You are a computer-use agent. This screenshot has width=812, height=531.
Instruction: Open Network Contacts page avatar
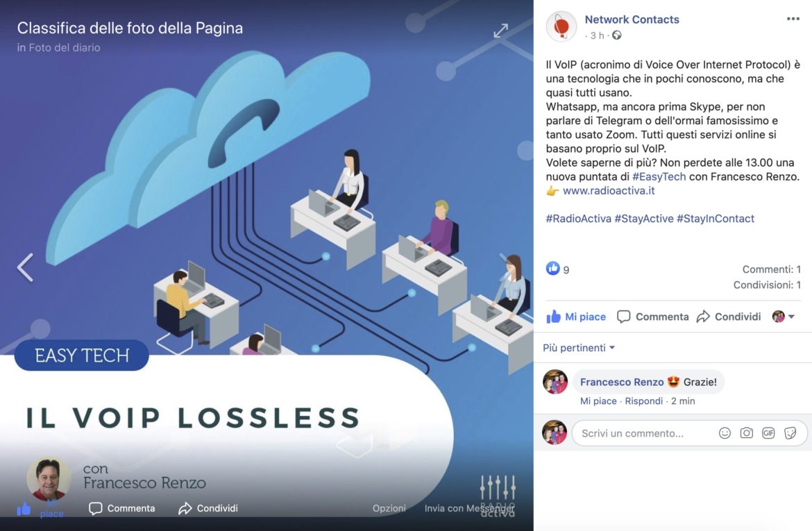[x=561, y=26]
